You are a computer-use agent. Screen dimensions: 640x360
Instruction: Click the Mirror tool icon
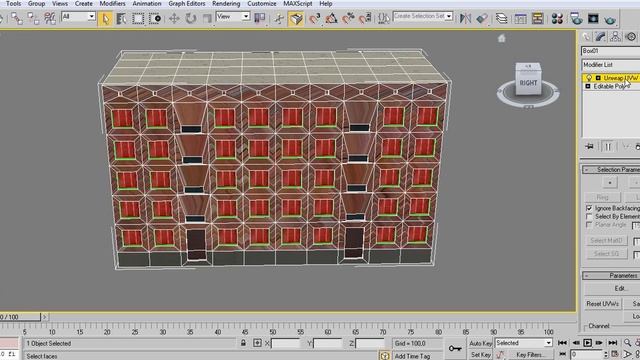[x=465, y=18]
